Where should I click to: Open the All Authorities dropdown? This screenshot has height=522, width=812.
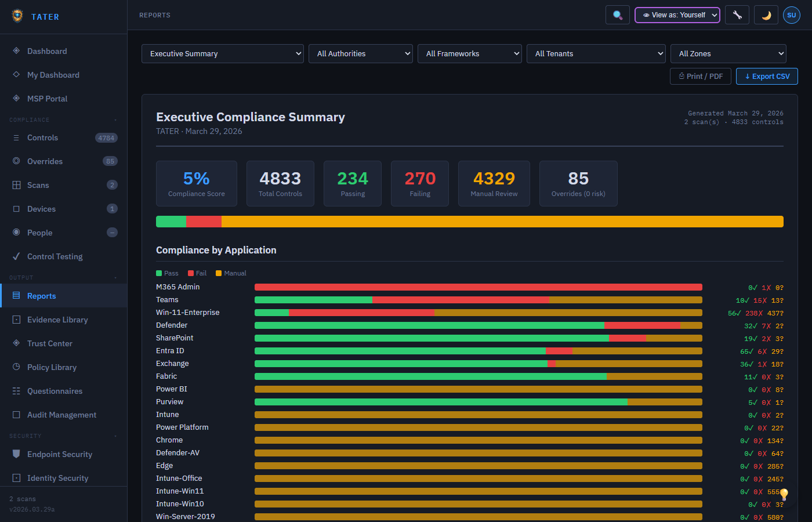coord(361,54)
